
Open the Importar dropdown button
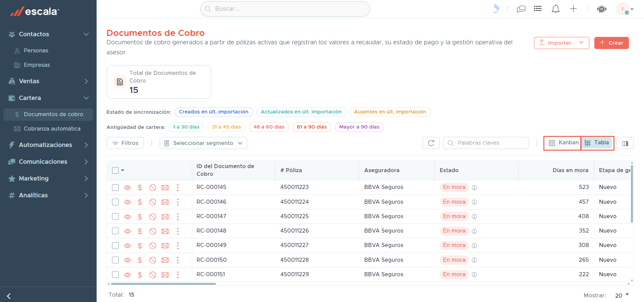tap(561, 43)
